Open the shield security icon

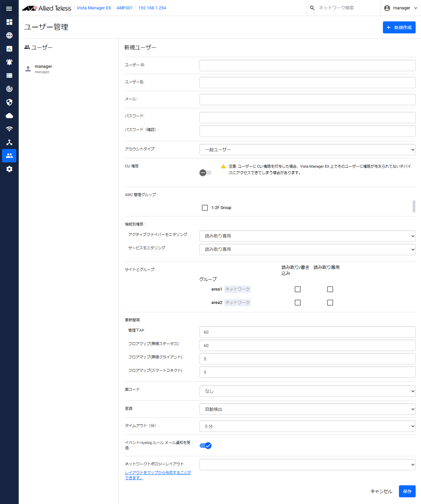click(9, 102)
